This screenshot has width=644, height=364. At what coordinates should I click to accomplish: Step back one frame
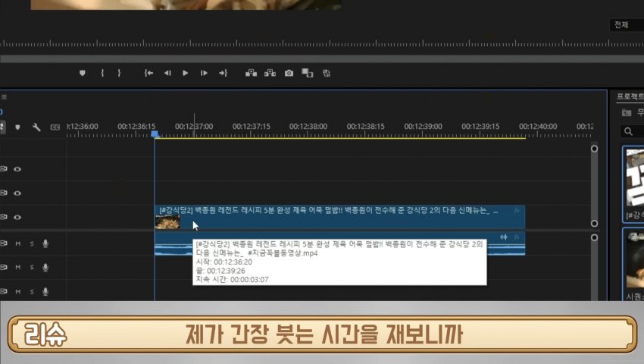tap(167, 73)
